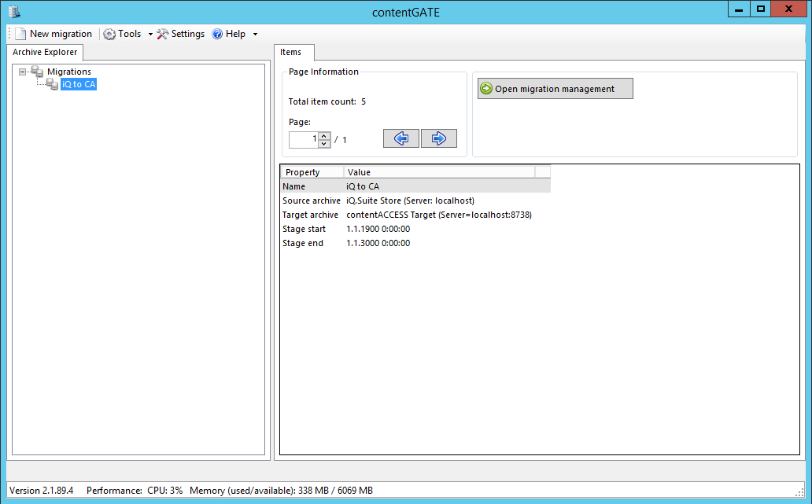This screenshot has width=812, height=504.
Task: Select the iQ to CA migration
Action: pyautogui.click(x=79, y=84)
